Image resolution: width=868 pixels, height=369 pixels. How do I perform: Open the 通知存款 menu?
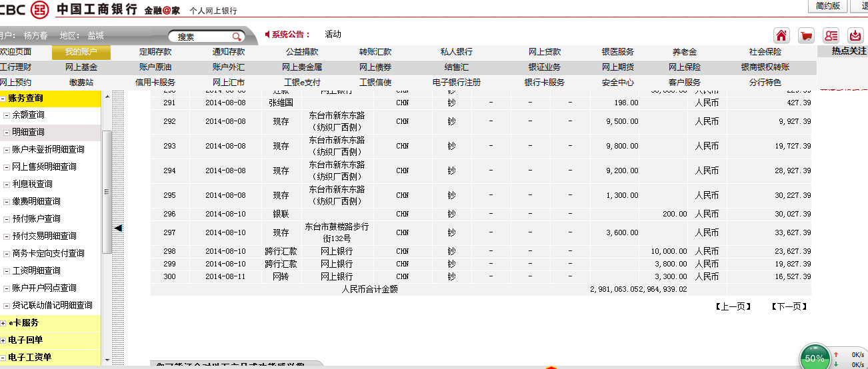pos(229,52)
